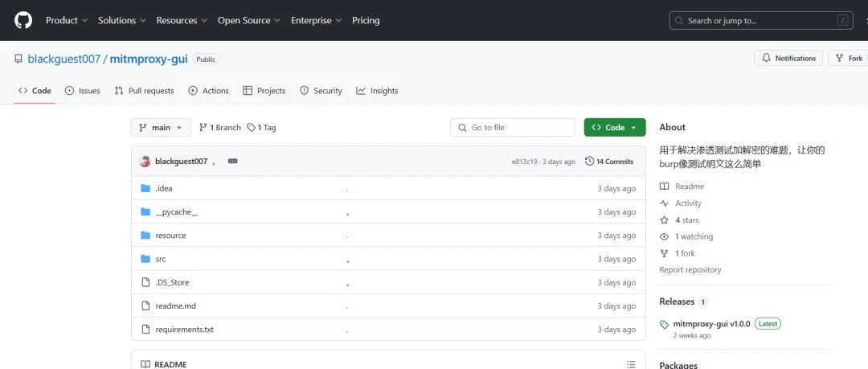Click the clock icon beside 14 Commits
868x369 pixels.
pyautogui.click(x=590, y=162)
